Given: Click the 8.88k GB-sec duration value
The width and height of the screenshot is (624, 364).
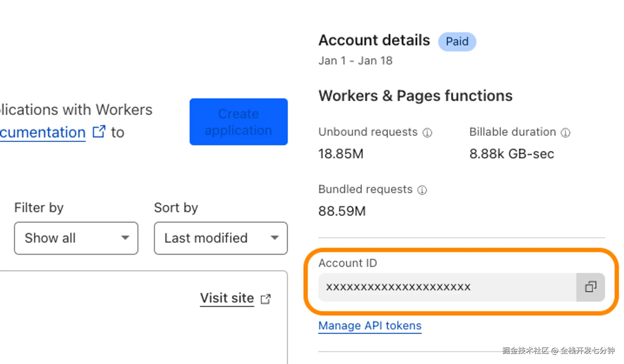Looking at the screenshot, I should coord(511,154).
